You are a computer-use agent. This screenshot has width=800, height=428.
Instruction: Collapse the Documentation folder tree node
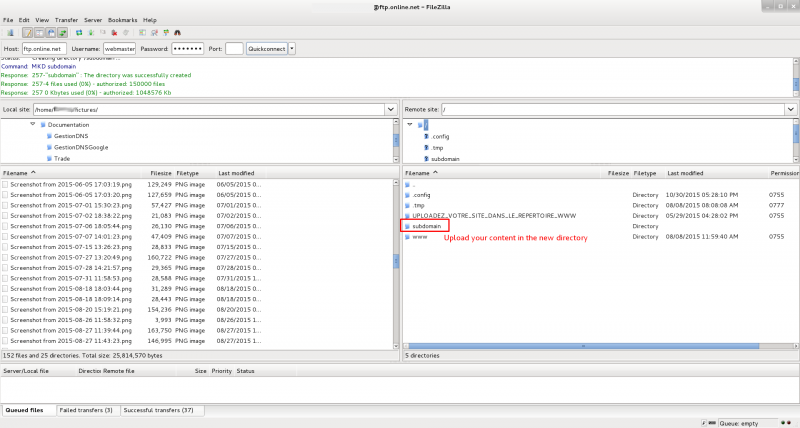[32, 124]
